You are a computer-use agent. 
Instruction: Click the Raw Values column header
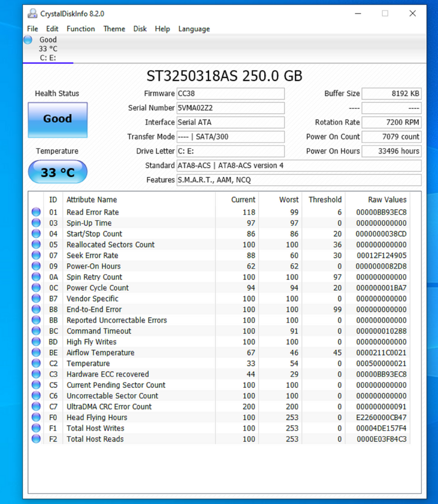(377, 200)
